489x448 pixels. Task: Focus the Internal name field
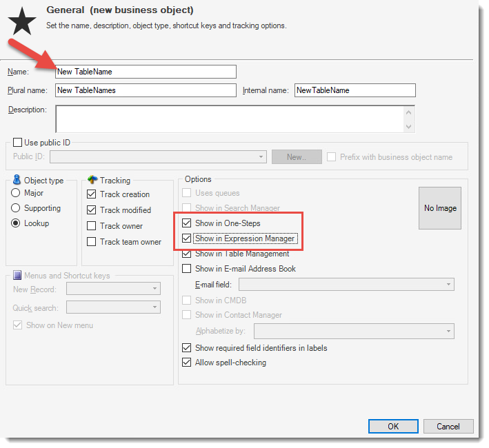pos(355,90)
